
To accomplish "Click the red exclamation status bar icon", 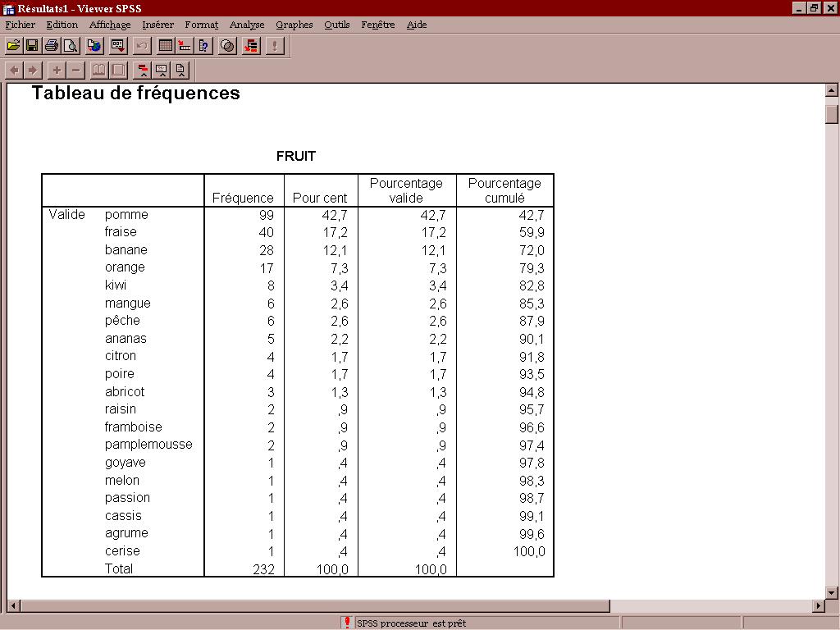I will [x=347, y=623].
